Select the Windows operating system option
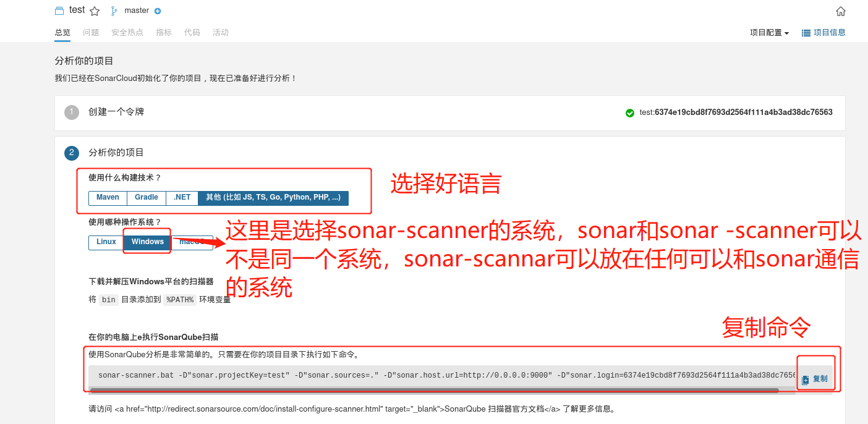Image resolution: width=868 pixels, height=424 pixels. [x=147, y=242]
